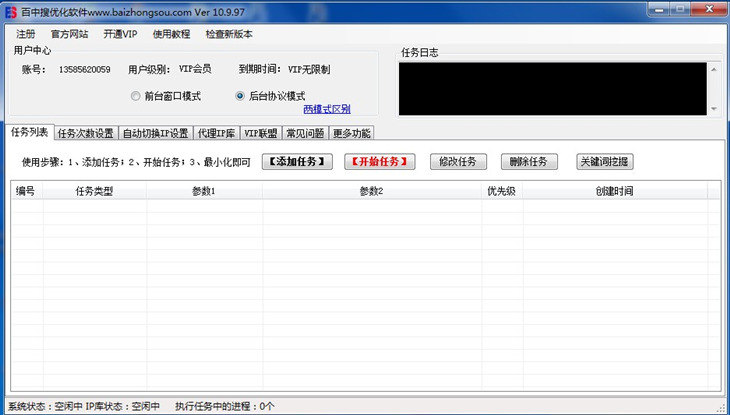Click the task log scrollbar up arrow
The image size is (730, 415).
pos(714,69)
